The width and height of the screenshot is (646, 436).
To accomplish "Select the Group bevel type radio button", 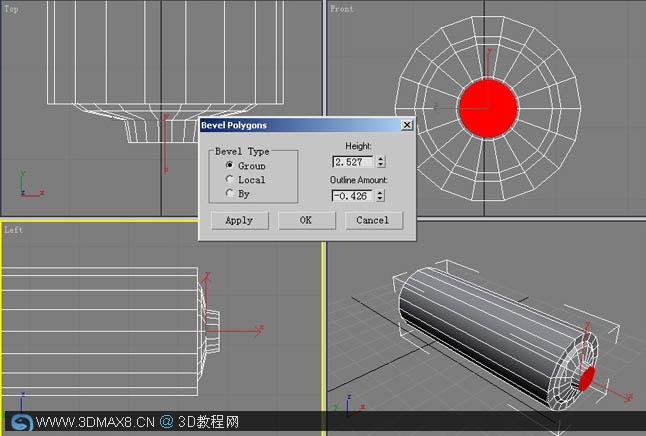I will tap(229, 165).
